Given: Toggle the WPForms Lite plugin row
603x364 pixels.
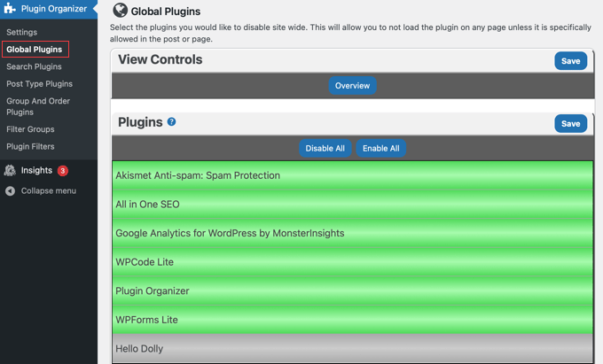Looking at the screenshot, I should (x=352, y=320).
